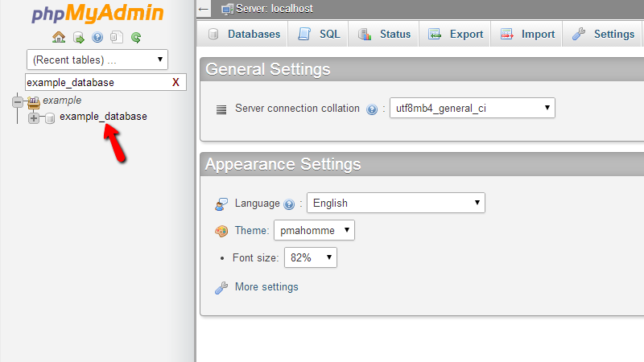
Task: Click the copy documents icon in the sidebar
Action: point(117,37)
